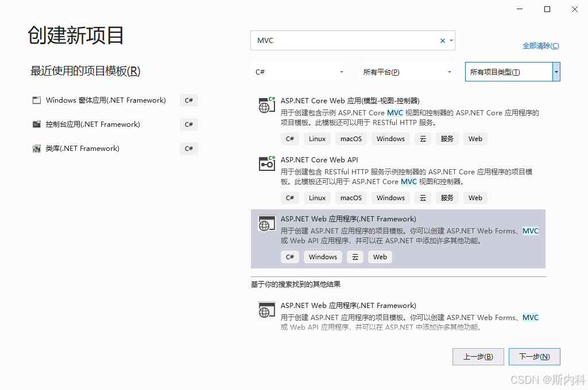Viewport: 588px width, 390px height.
Task: Click the ASP.NET Core Web 应用 template icon
Action: [266, 106]
